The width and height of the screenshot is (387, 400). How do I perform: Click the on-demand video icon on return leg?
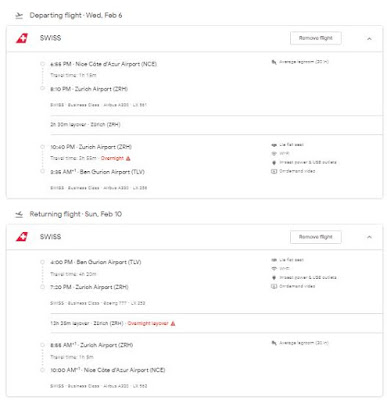coord(274,286)
